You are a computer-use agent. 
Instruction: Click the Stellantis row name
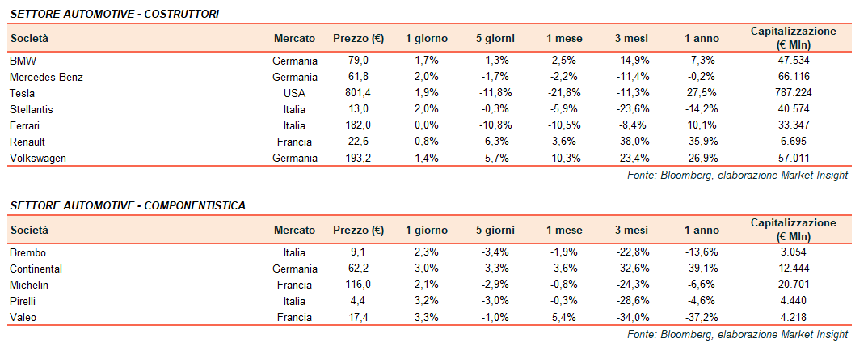[x=30, y=109]
